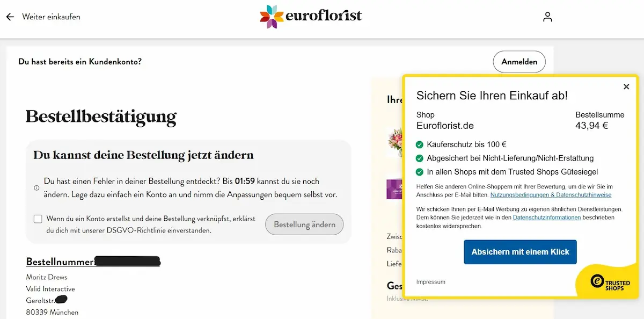
Task: Click Du hast bereits ein Kundenkonto? text
Action: click(80, 62)
